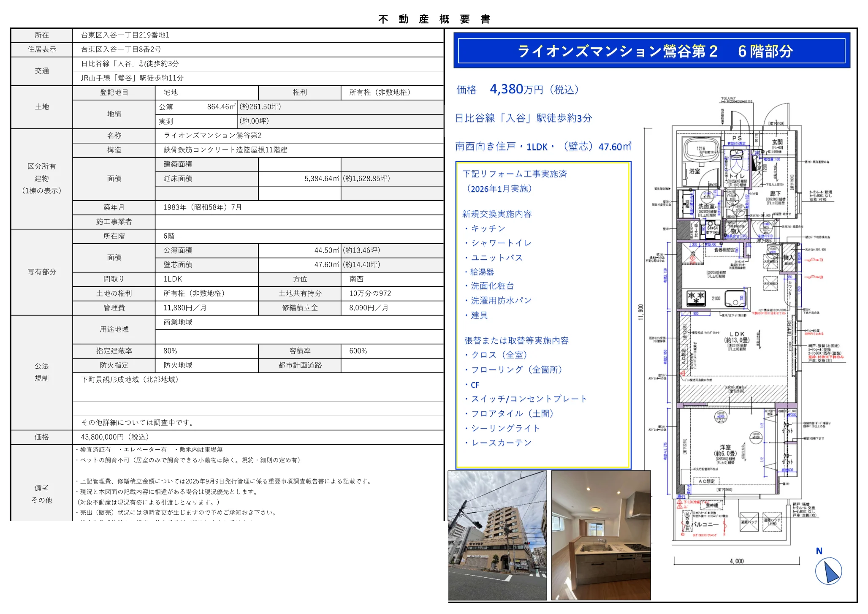Select the 方位 南西 cell in the table
The height and width of the screenshot is (614, 868).
coord(356,279)
